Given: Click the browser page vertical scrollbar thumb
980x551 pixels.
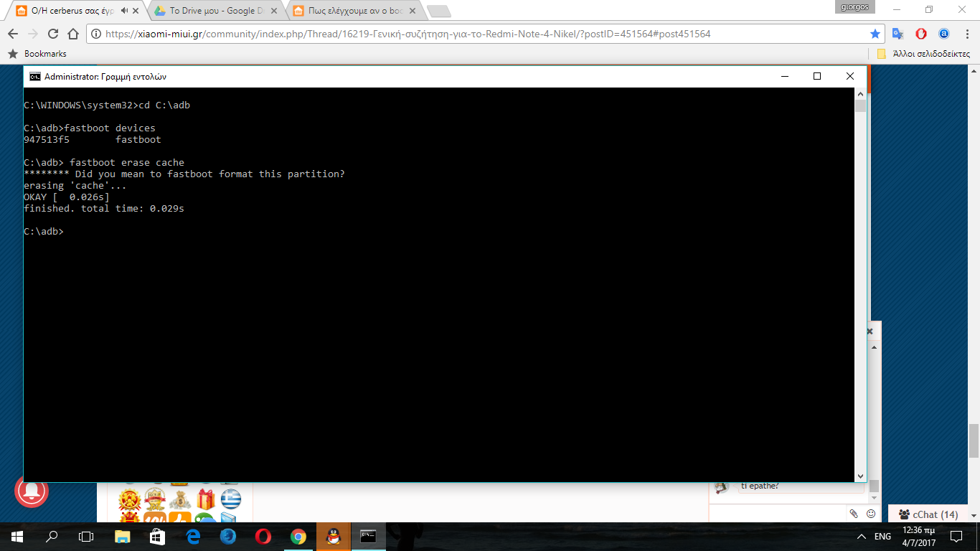Looking at the screenshot, I should coord(974,441).
